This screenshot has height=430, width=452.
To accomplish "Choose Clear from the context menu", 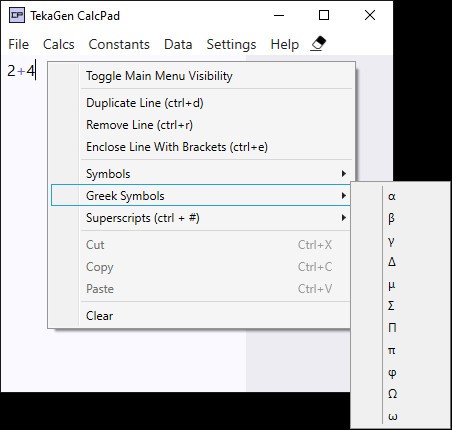I will coord(201,316).
